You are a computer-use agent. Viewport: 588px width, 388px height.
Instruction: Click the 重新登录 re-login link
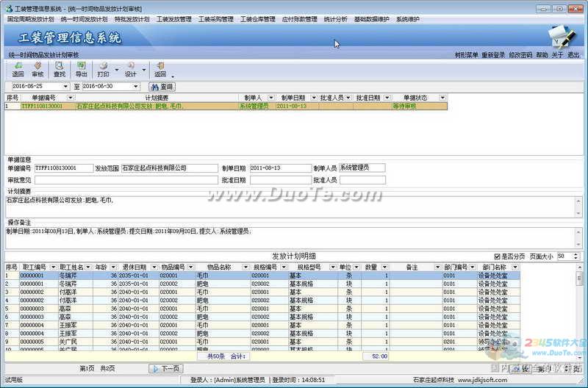tap(493, 54)
